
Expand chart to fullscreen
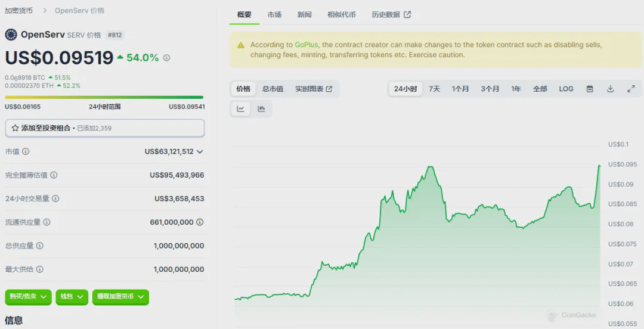[x=631, y=89]
